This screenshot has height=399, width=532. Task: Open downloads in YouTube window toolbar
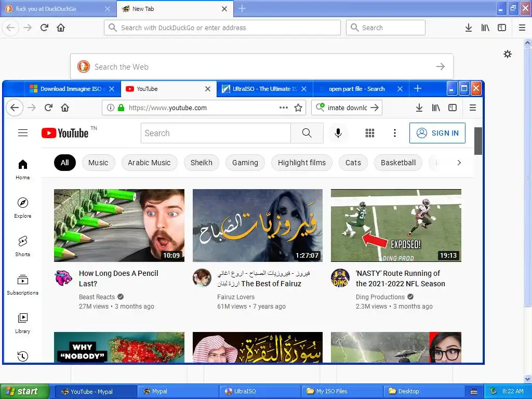419,108
